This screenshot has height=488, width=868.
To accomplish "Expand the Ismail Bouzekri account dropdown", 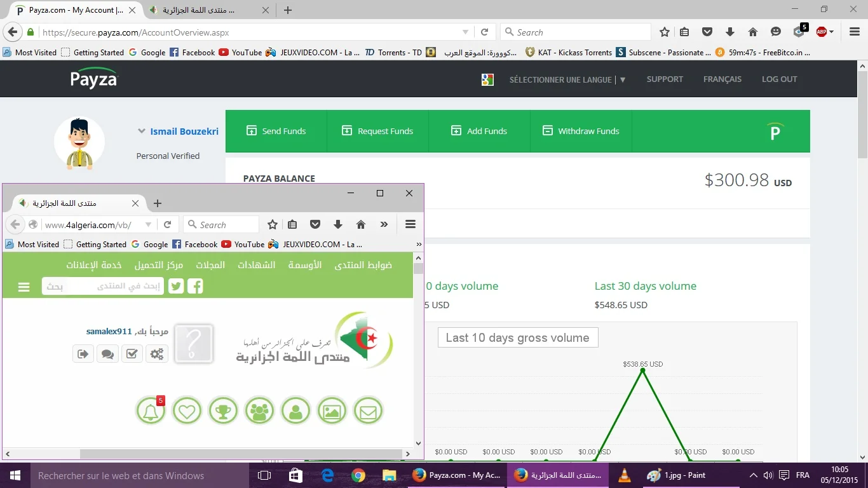I will coord(142,132).
